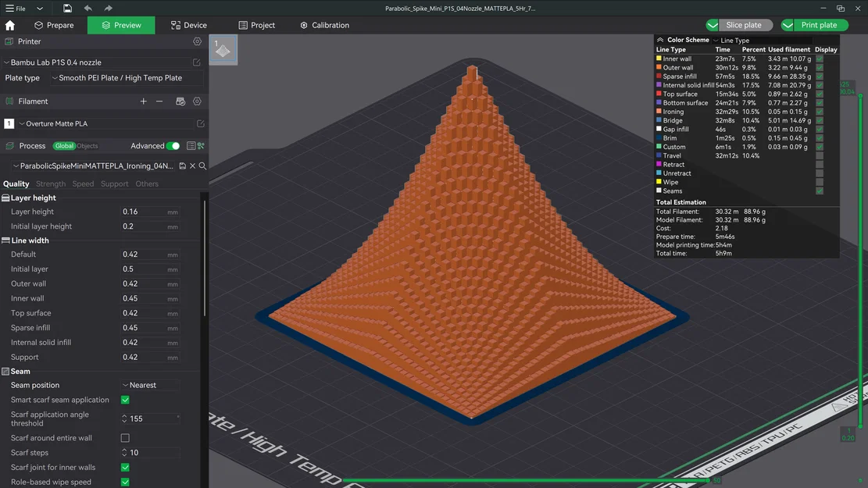Click the filament sync AMS icon
The image size is (868, 488).
coord(179,102)
